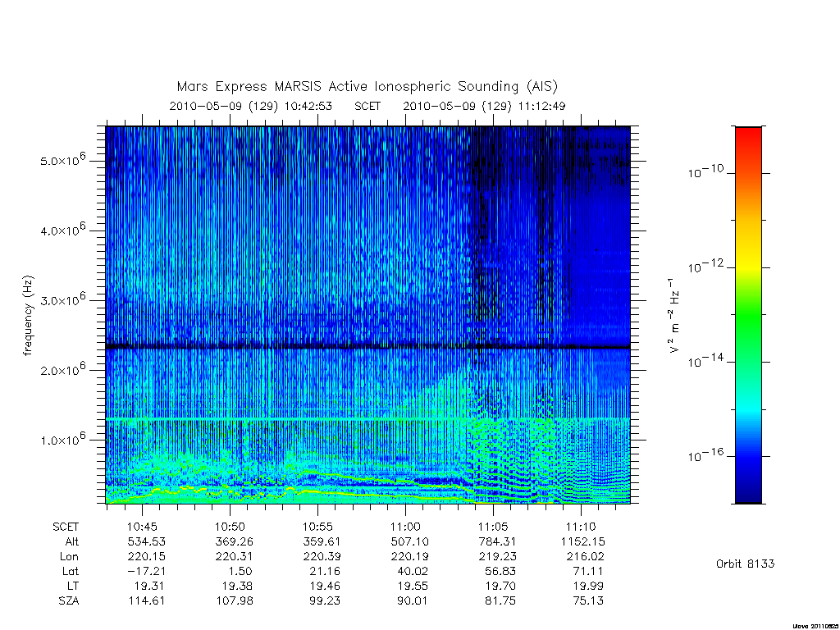Click the colorbar unit label 'V² m⁻² Hz⁻¹'
This screenshot has height=630, width=840.
point(674,315)
